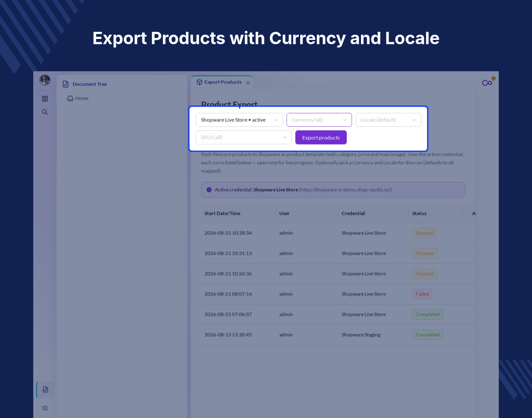Click the cube icon on the Export Products tab
Viewport: 532px width, 418px height.
(x=199, y=82)
